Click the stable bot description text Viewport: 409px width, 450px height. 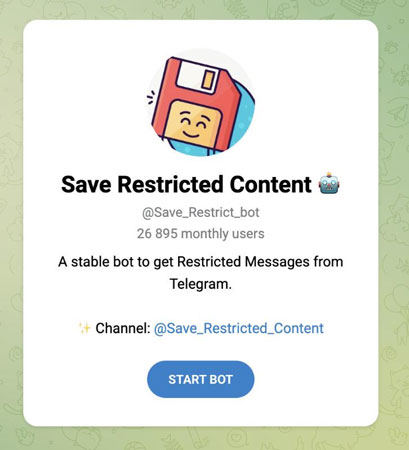[201, 273]
